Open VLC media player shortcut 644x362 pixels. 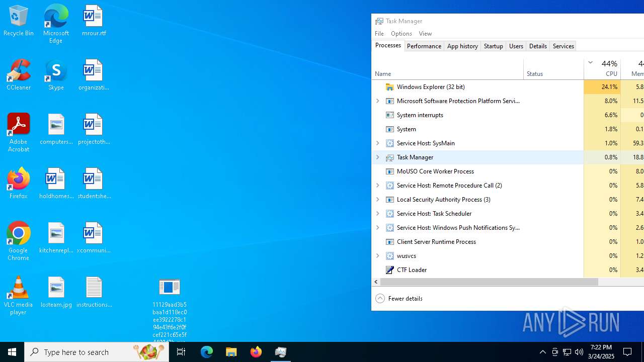coord(19,296)
